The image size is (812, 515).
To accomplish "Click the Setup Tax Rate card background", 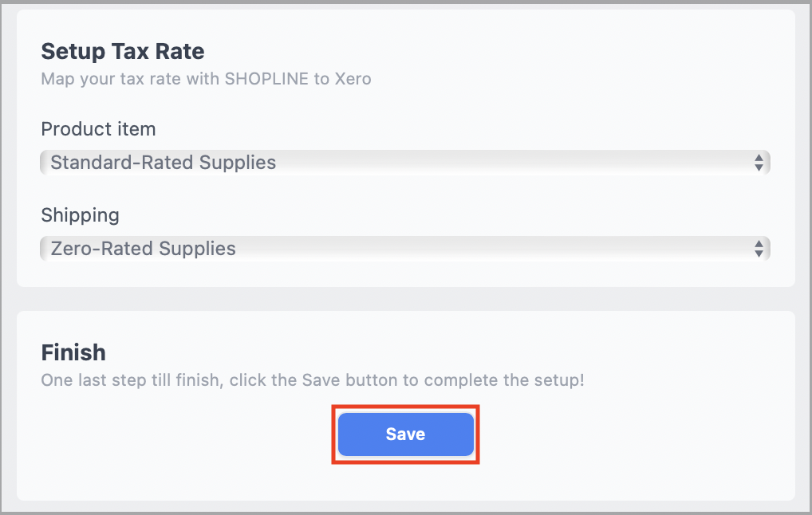I will (x=558, y=104).
